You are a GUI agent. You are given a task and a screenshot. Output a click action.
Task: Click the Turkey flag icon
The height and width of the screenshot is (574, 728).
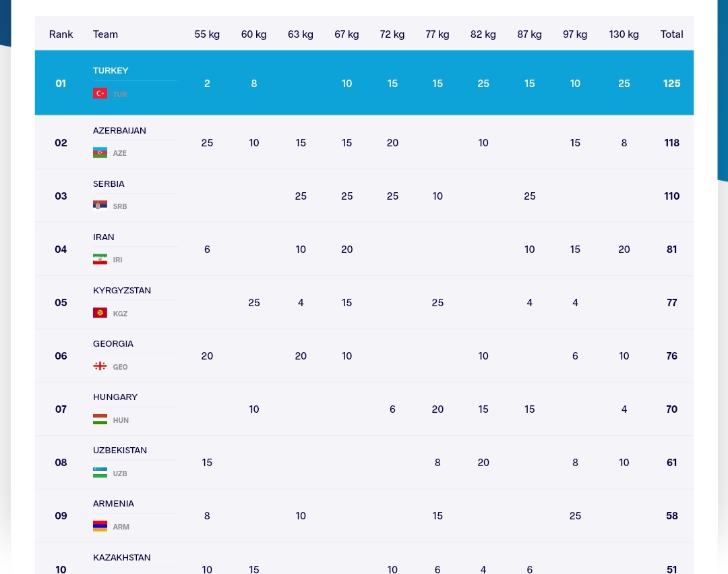point(100,94)
